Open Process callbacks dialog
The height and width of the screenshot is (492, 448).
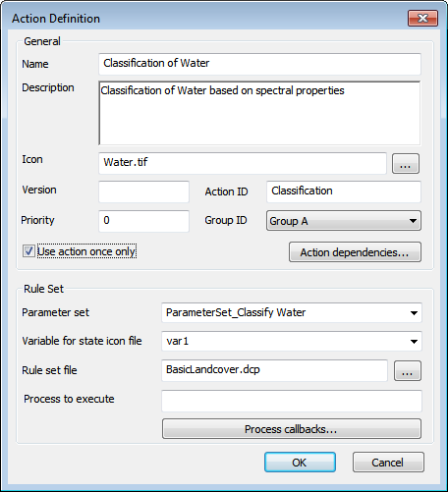tap(292, 429)
